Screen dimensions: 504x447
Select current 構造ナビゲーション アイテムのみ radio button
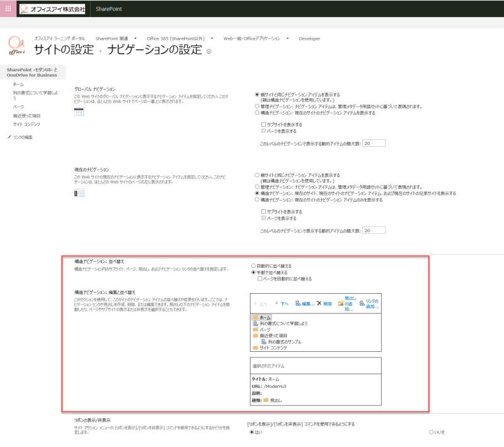pos(257,200)
